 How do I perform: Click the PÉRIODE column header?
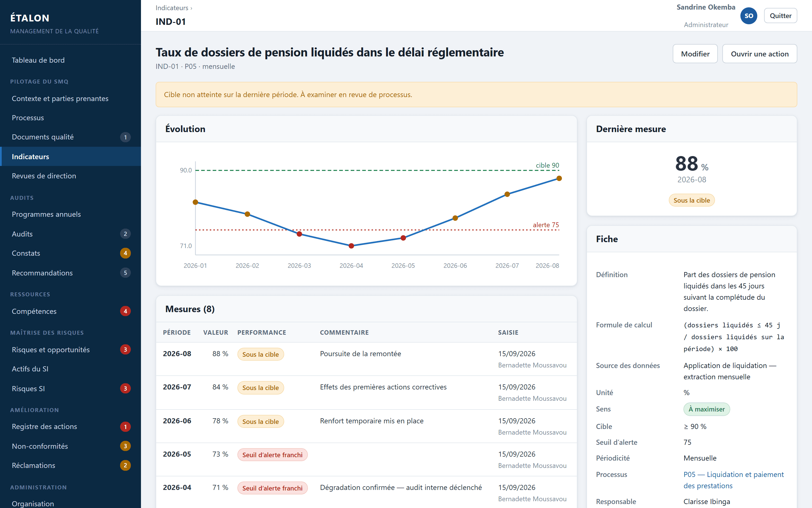click(176, 332)
